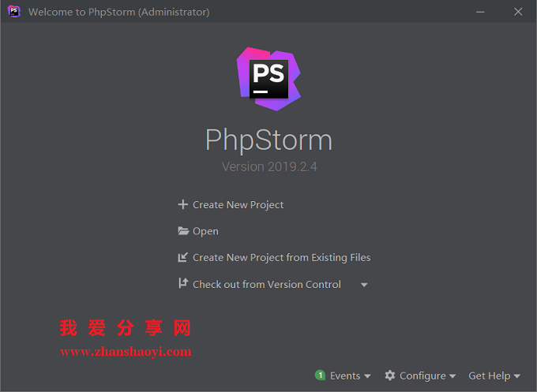Click the large PhpStorm PS logo
The height and width of the screenshot is (392, 537).
pos(268,79)
